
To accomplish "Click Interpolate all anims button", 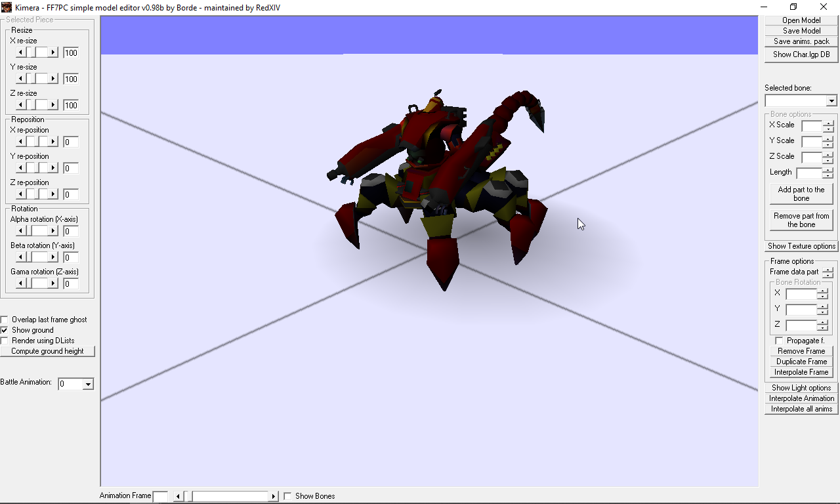I will pyautogui.click(x=801, y=409).
